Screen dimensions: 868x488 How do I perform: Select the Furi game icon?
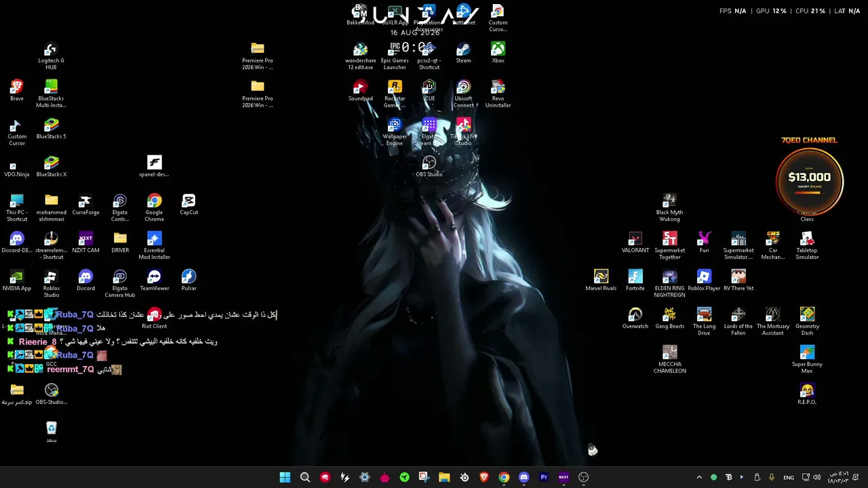704,243
